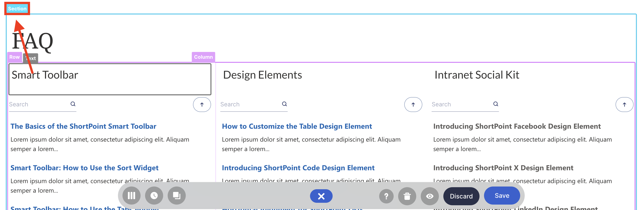Click the Section label tag

click(17, 9)
